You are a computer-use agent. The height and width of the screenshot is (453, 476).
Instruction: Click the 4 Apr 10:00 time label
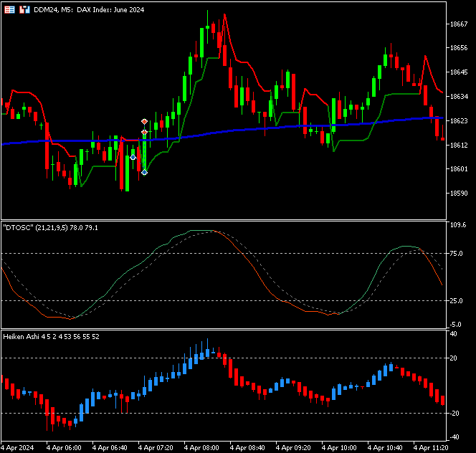[339, 448]
